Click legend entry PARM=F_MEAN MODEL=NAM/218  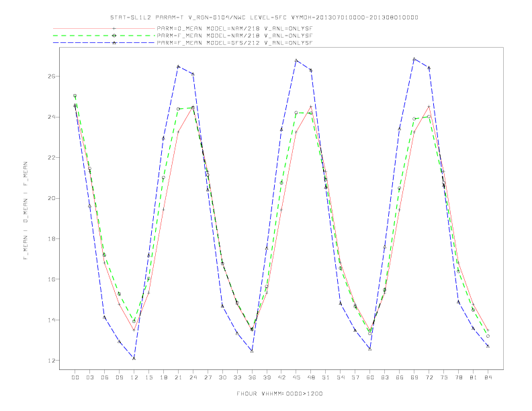coord(234,36)
